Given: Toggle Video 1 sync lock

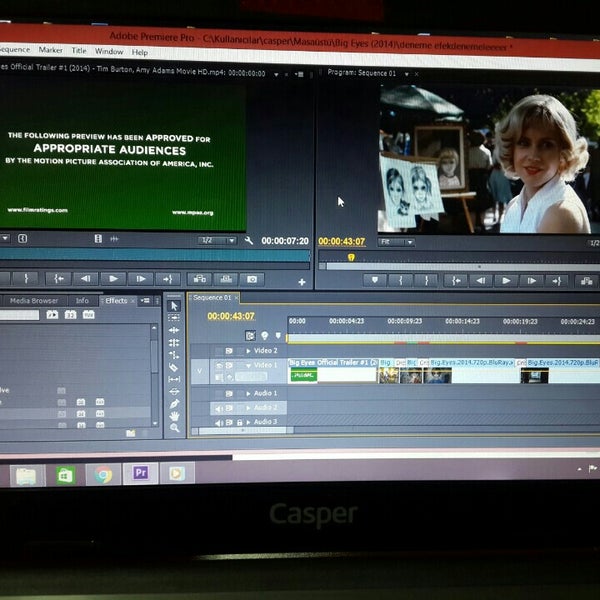Looking at the screenshot, I should 229,365.
